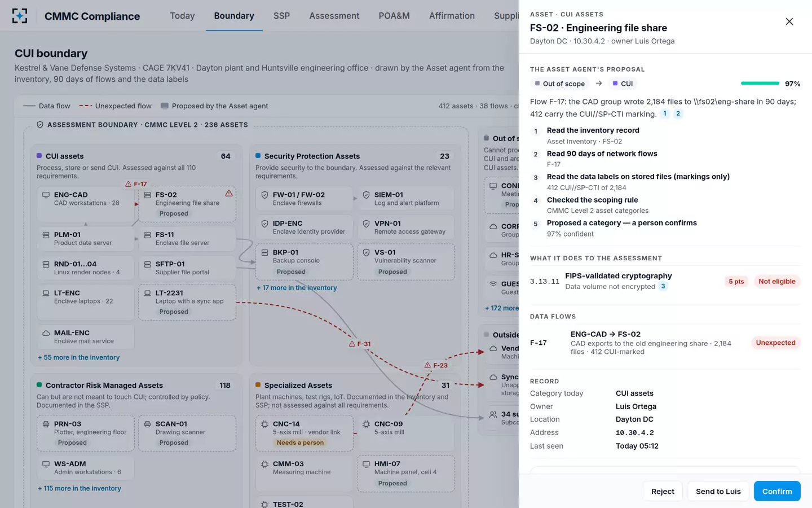Viewport: 812px width, 508px height.
Task: Click the monitor icon on the ENG-CAD card
Action: point(46,195)
